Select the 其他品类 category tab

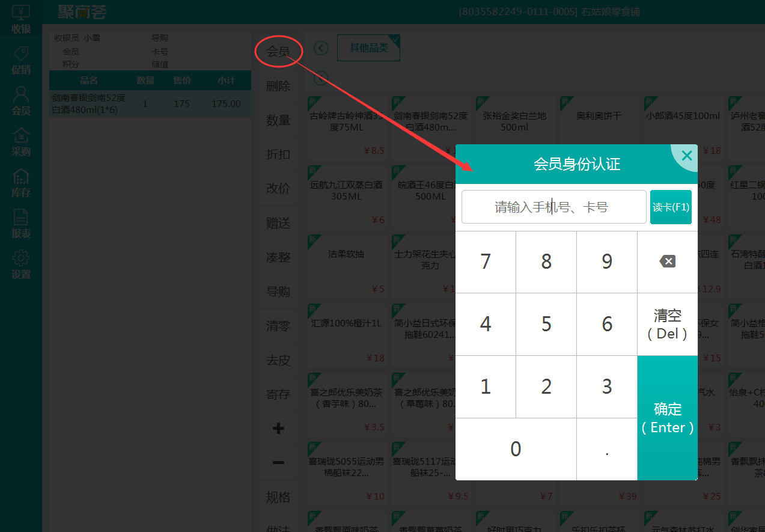coord(368,48)
